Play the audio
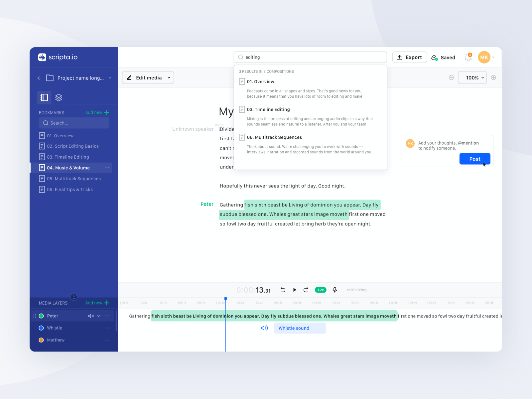This screenshot has width=532, height=399. click(295, 290)
